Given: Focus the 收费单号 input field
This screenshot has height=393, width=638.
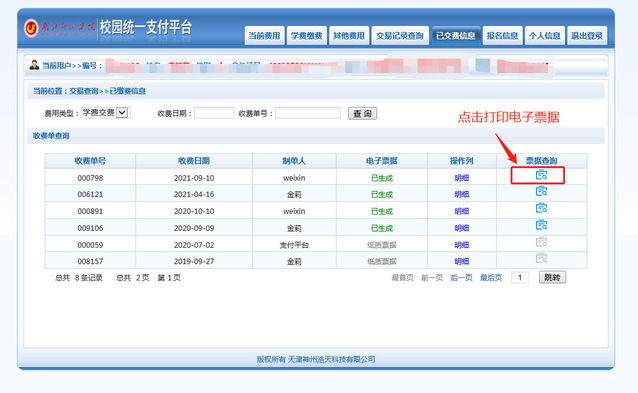Looking at the screenshot, I should pos(308,113).
